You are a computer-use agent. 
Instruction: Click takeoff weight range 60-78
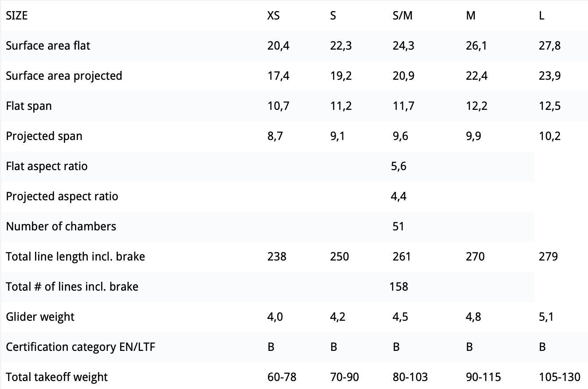click(x=282, y=377)
